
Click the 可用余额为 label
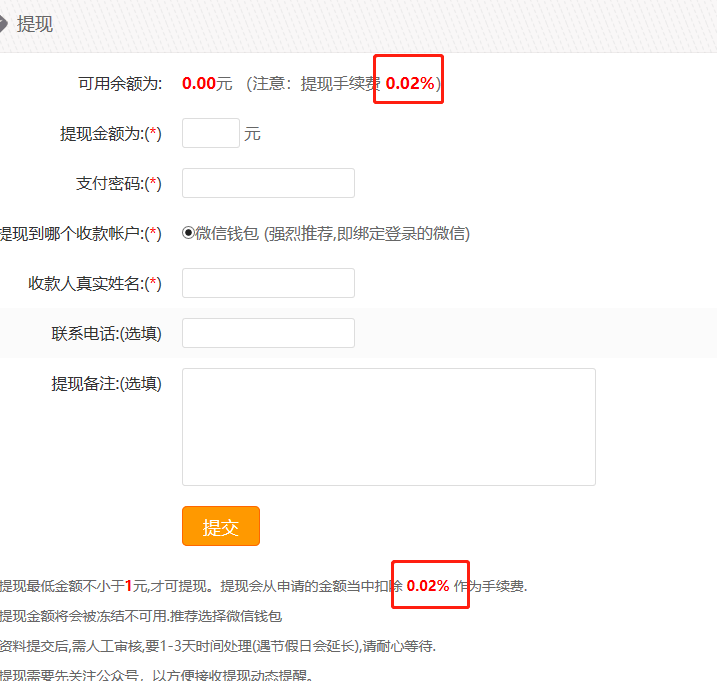point(120,84)
